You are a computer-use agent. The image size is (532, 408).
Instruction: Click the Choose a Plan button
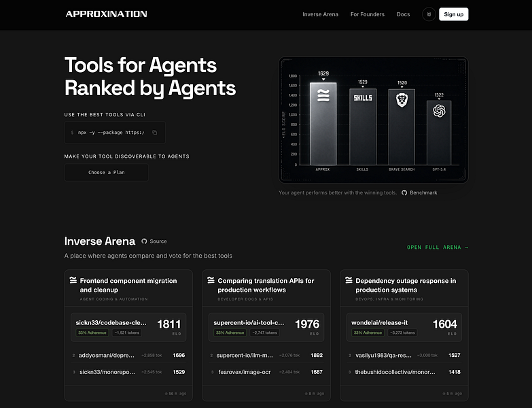tap(107, 173)
